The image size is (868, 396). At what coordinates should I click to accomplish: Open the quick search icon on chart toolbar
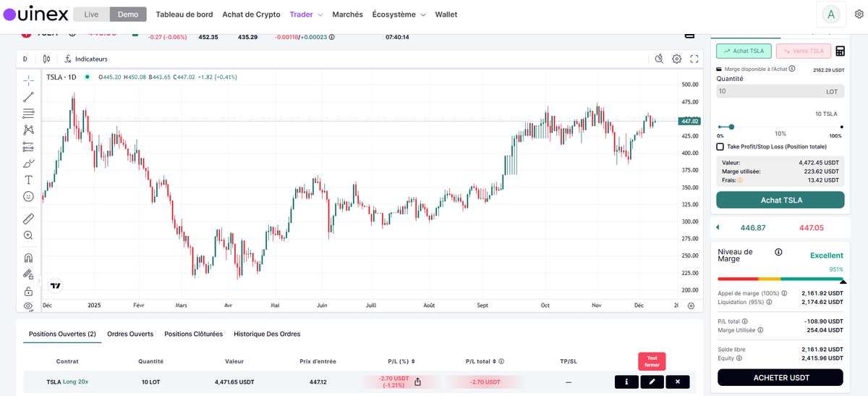pyautogui.click(x=659, y=59)
